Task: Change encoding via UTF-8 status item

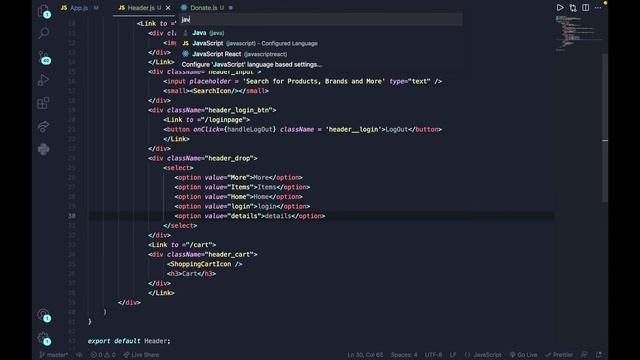Action: pos(433,355)
